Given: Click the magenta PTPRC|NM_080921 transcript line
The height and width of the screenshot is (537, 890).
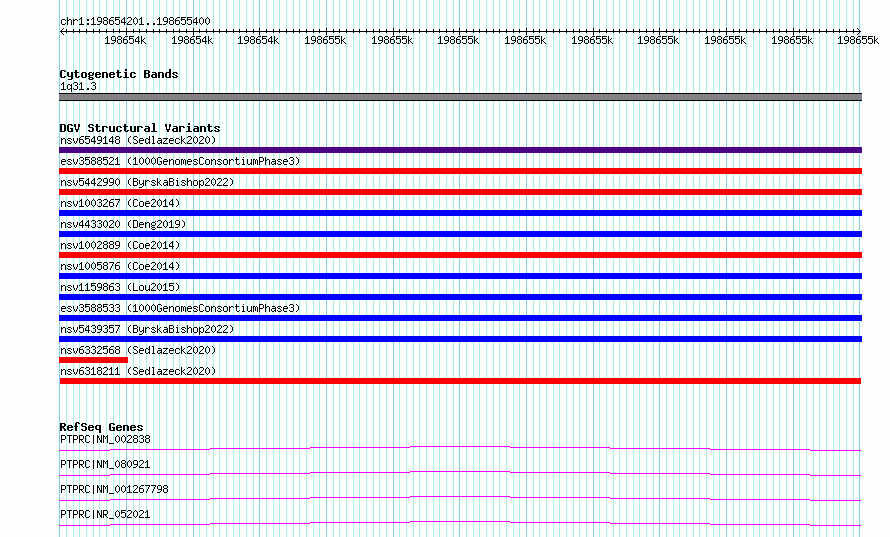Looking at the screenshot, I should pos(460,473).
